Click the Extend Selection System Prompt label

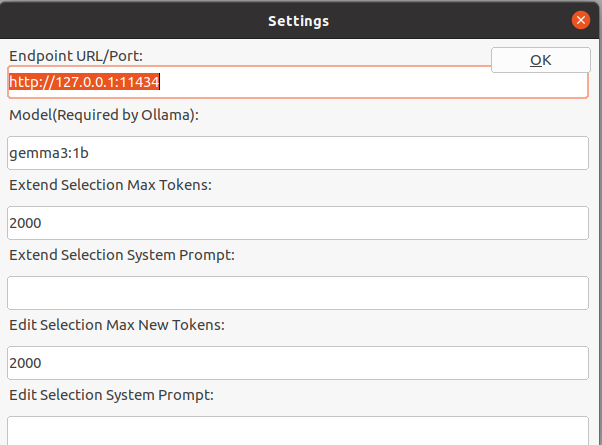(122, 255)
